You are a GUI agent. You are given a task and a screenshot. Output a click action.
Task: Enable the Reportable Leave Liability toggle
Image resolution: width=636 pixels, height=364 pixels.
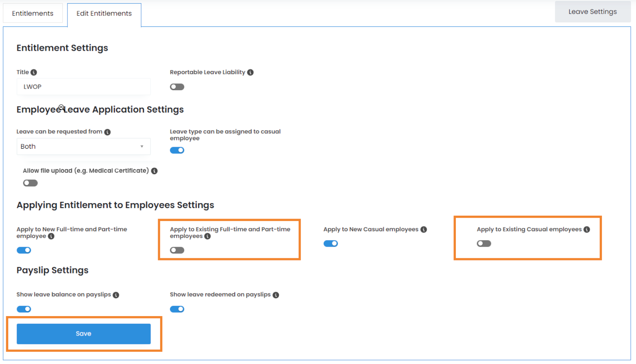tap(177, 87)
